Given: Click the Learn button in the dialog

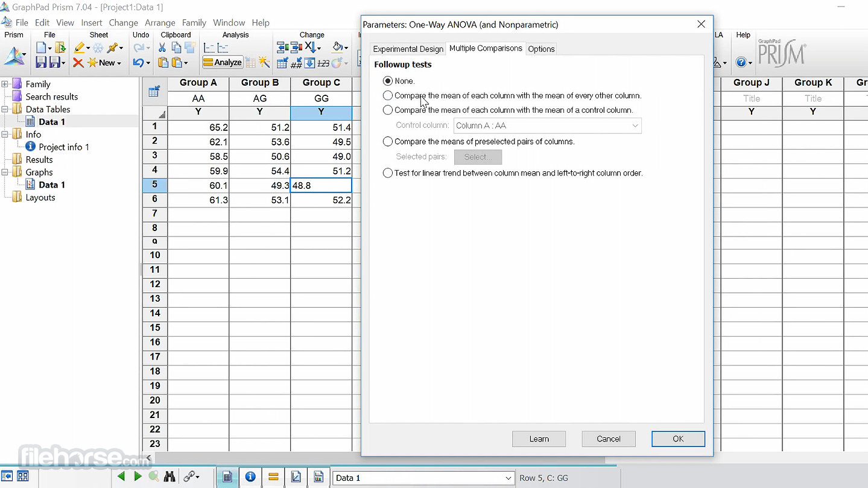Looking at the screenshot, I should [x=539, y=439].
